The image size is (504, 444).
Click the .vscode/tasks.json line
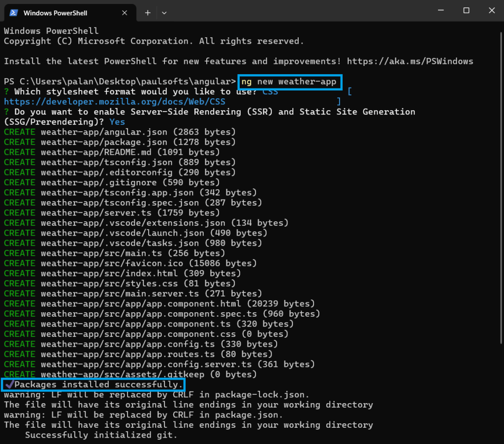(x=133, y=243)
